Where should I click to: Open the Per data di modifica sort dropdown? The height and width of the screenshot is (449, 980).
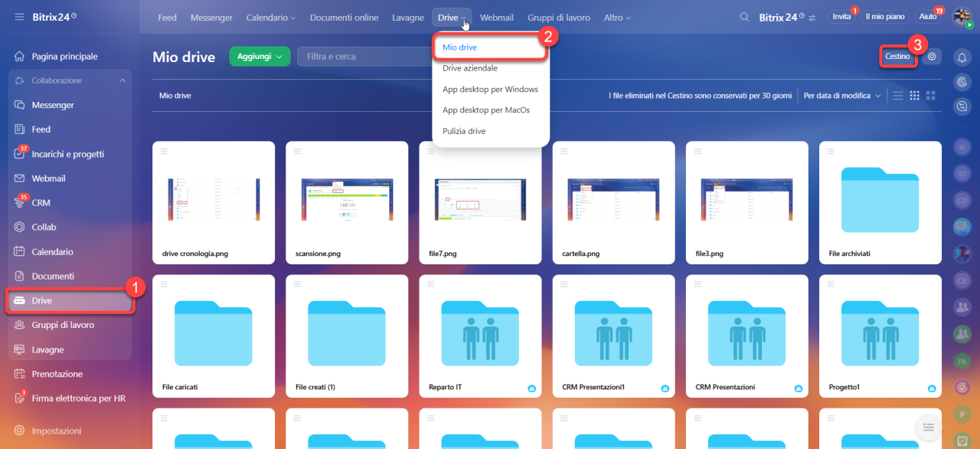(842, 96)
